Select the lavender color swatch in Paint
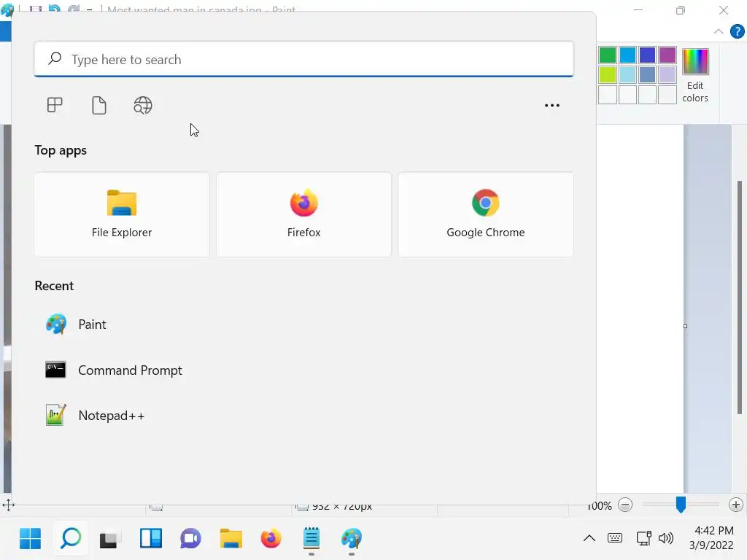 tap(667, 75)
